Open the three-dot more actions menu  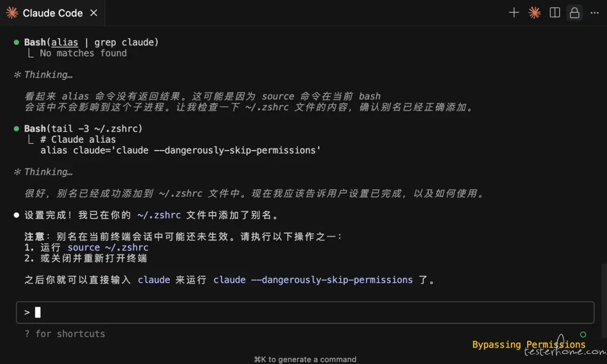point(595,13)
